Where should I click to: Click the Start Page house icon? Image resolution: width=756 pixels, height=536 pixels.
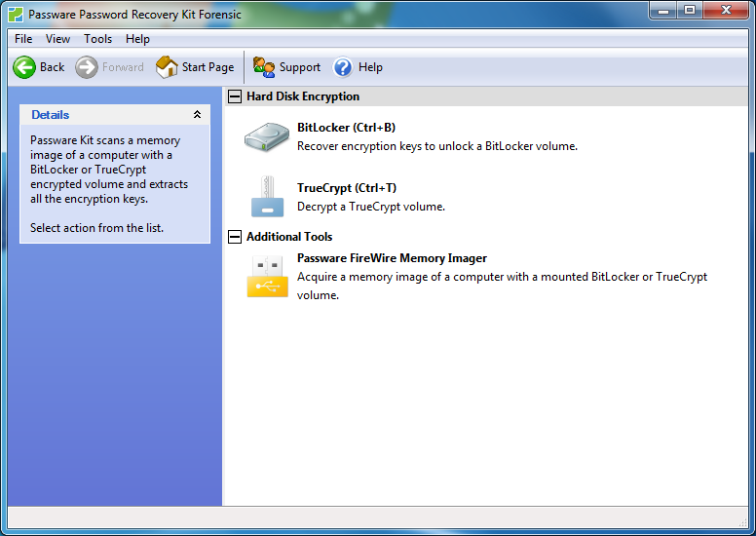(167, 67)
